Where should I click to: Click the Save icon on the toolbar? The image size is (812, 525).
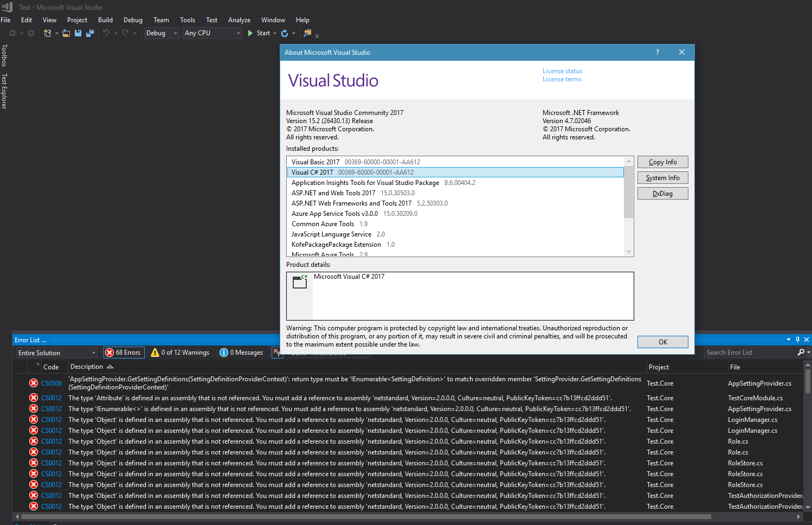[x=79, y=33]
